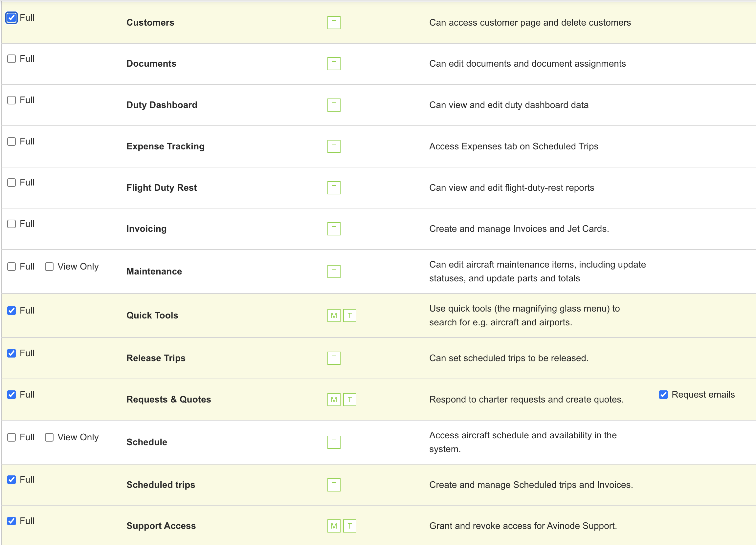Tick View Only for Schedule
This screenshot has width=756, height=545.
pos(49,437)
